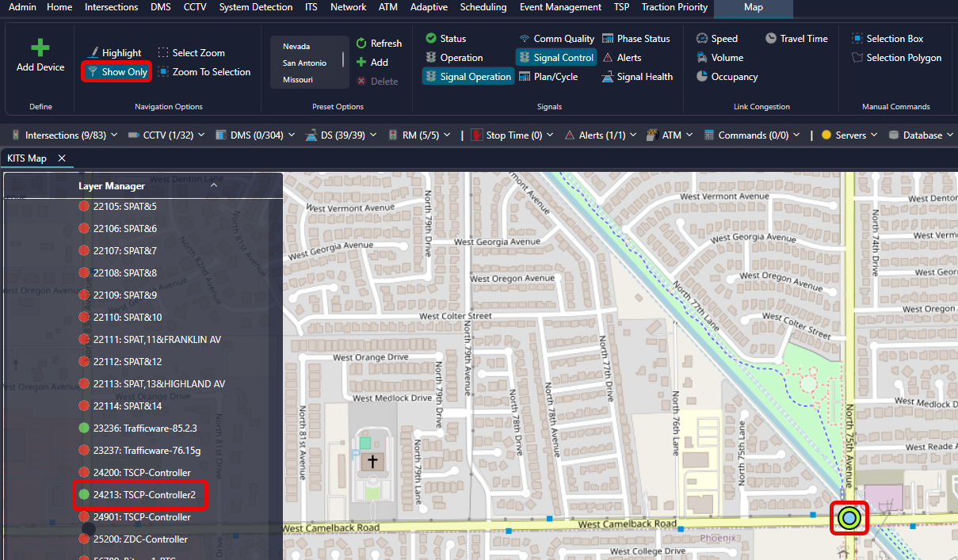Toggle the Comm Quality layer
The height and width of the screenshot is (560, 958).
point(556,39)
